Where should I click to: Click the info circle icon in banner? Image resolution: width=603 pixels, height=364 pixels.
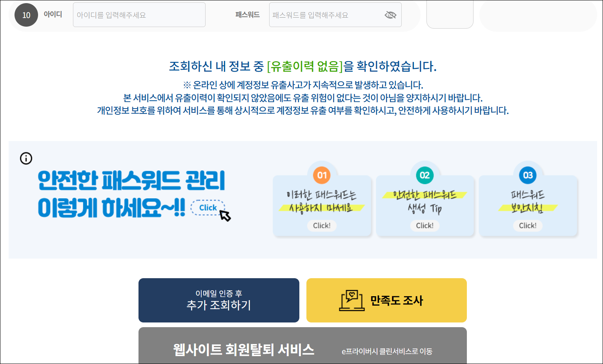point(26,158)
